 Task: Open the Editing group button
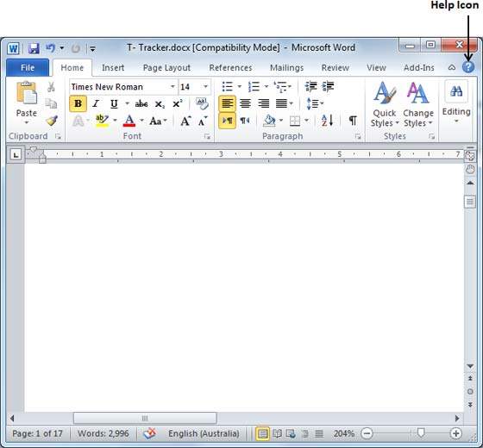pyautogui.click(x=456, y=103)
